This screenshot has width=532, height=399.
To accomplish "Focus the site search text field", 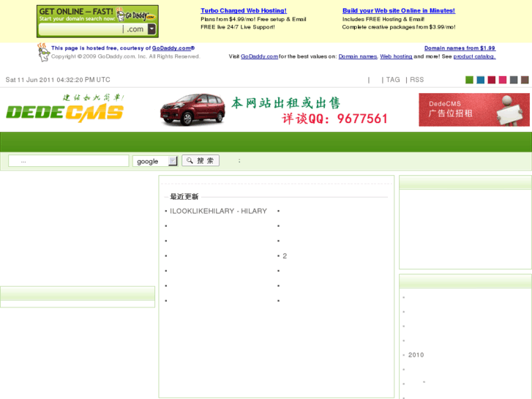I will 69,161.
